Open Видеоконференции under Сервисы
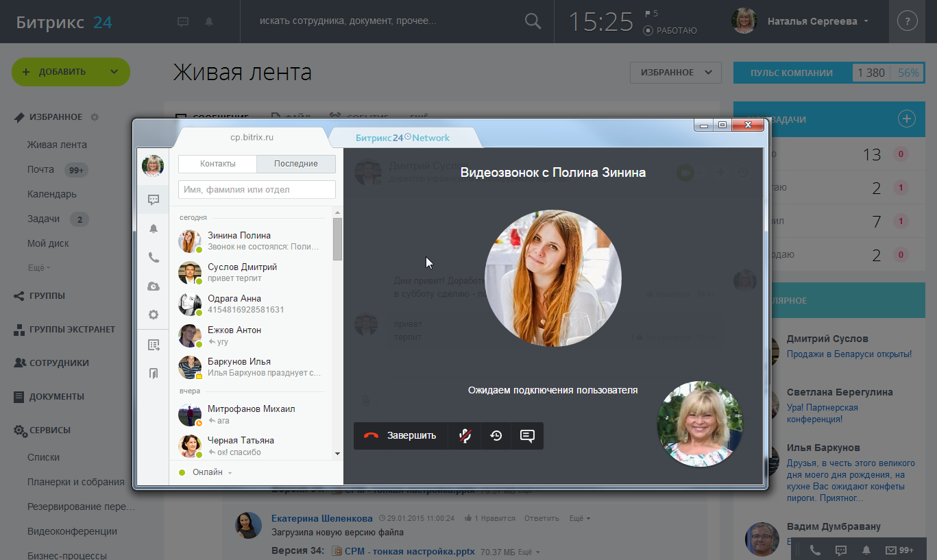 click(x=72, y=531)
